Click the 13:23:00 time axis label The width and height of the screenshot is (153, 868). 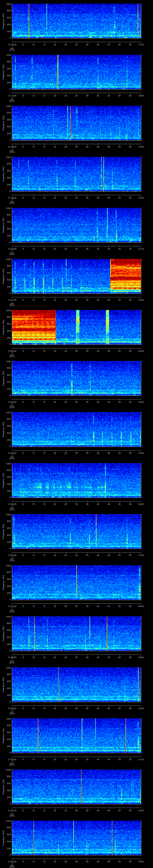(12, 402)
